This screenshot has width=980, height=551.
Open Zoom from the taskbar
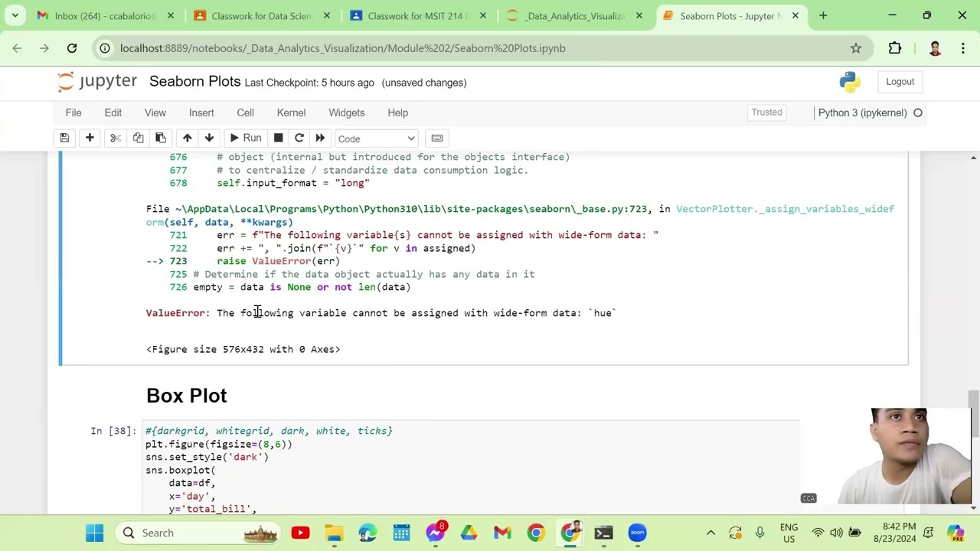tap(637, 533)
